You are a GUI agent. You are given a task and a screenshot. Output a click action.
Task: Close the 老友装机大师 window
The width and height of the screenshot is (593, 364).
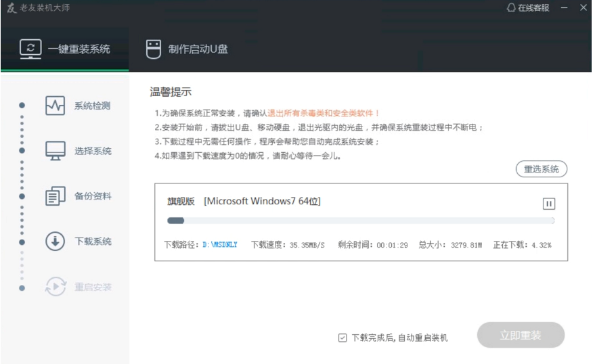(x=584, y=7)
